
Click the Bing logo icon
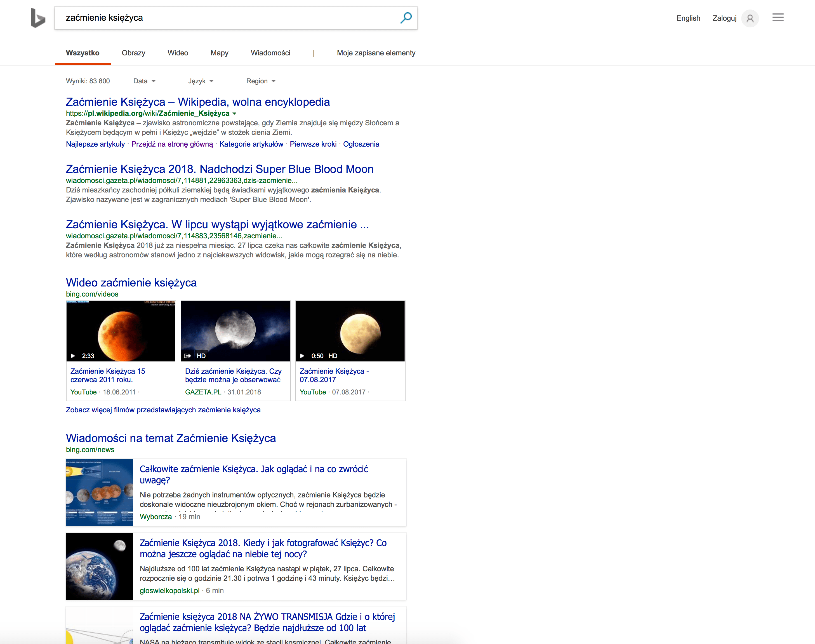pyautogui.click(x=38, y=18)
